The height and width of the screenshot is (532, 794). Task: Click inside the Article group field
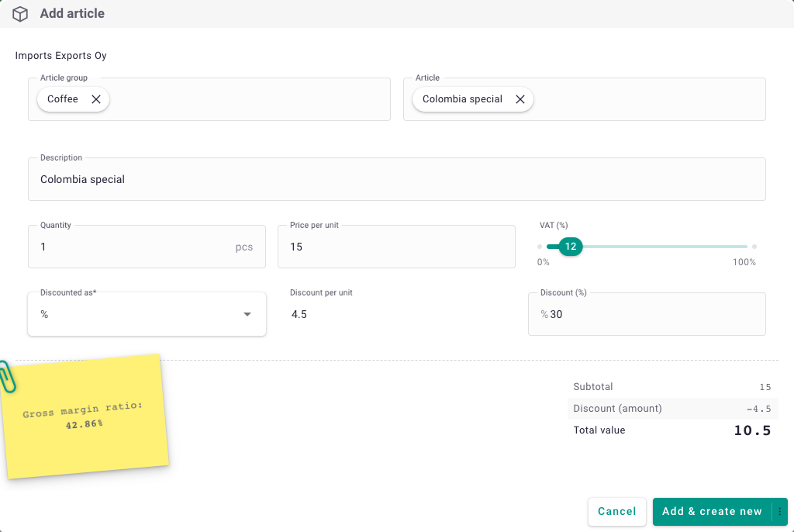tap(248, 99)
